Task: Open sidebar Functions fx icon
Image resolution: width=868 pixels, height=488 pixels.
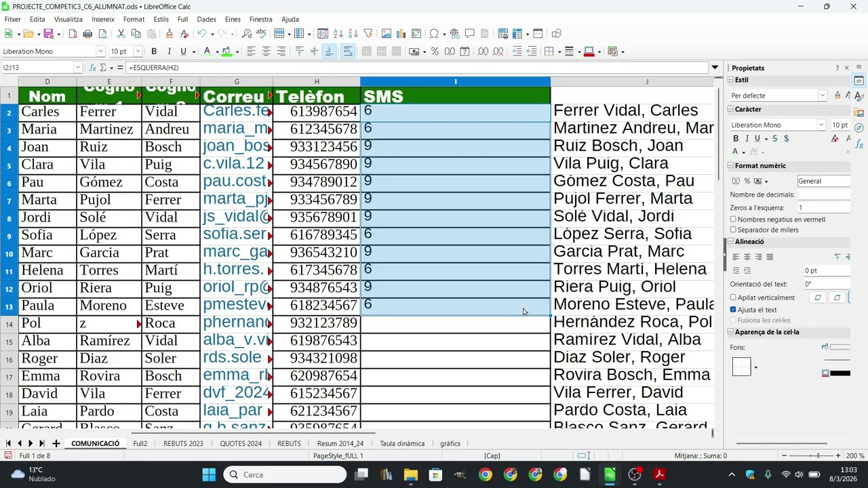Action: 859,144
